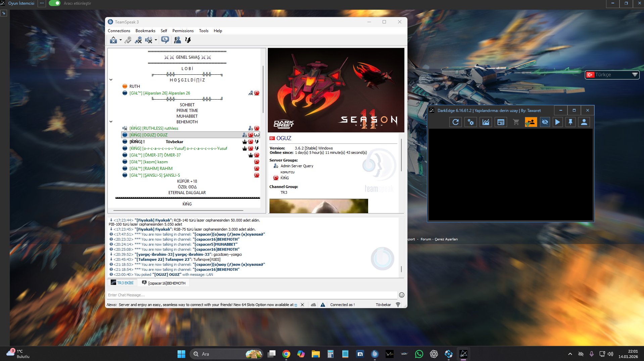
Task: Click the orange account key icon in DarkEdge
Action: [x=531, y=122]
